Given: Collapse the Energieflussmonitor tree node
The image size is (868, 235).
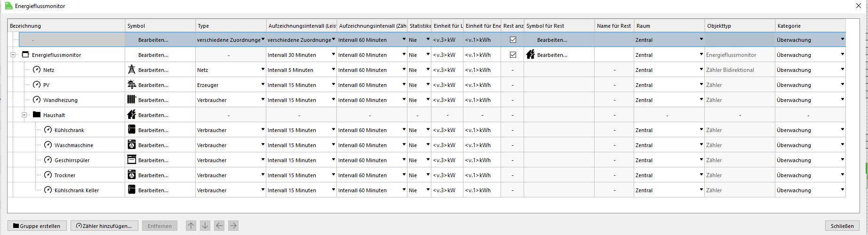Looking at the screenshot, I should tap(13, 55).
